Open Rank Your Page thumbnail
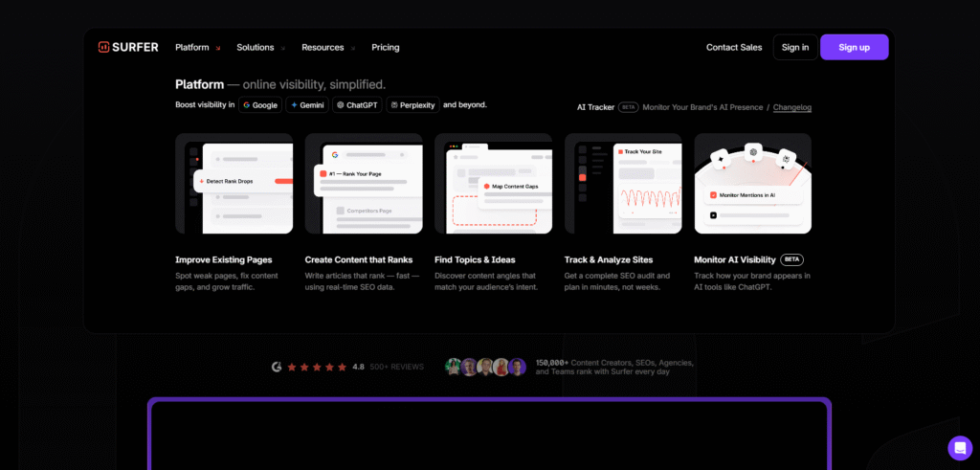 click(x=364, y=183)
